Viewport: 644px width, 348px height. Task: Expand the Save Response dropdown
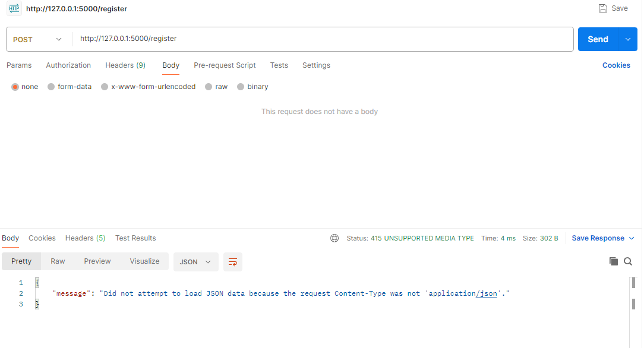click(602, 238)
